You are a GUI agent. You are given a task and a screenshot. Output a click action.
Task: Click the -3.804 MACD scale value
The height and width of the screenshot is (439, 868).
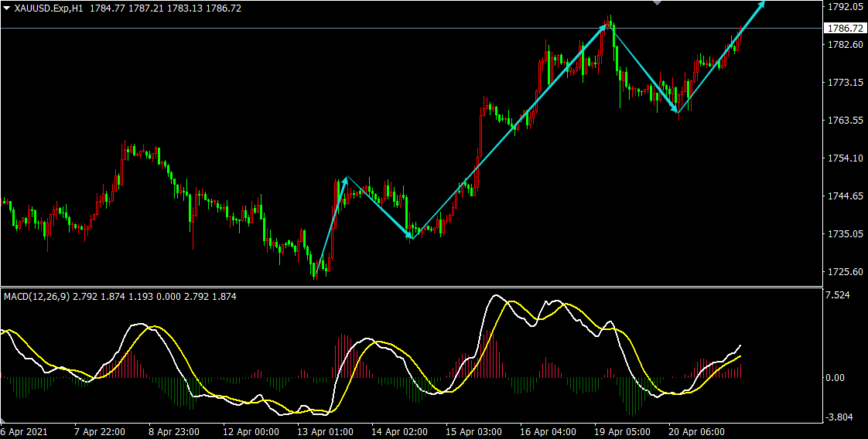tap(839, 417)
